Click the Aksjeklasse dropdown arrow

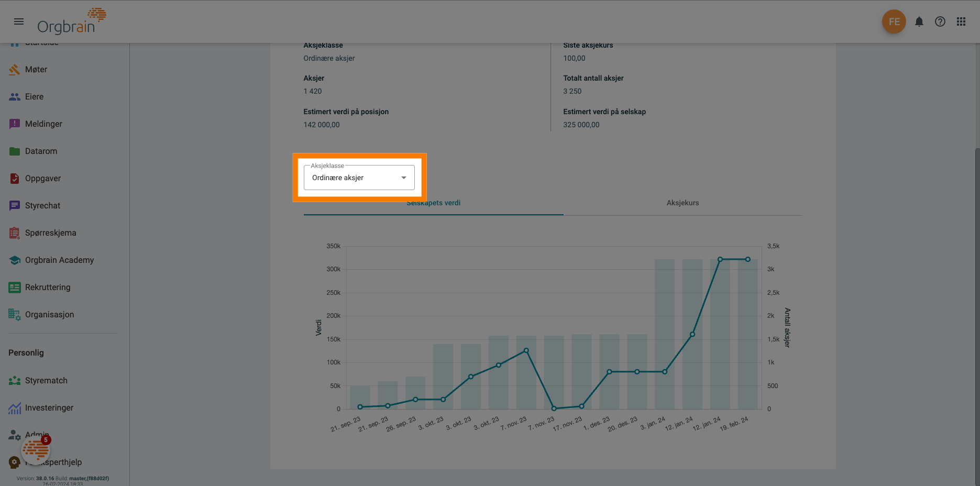click(404, 178)
